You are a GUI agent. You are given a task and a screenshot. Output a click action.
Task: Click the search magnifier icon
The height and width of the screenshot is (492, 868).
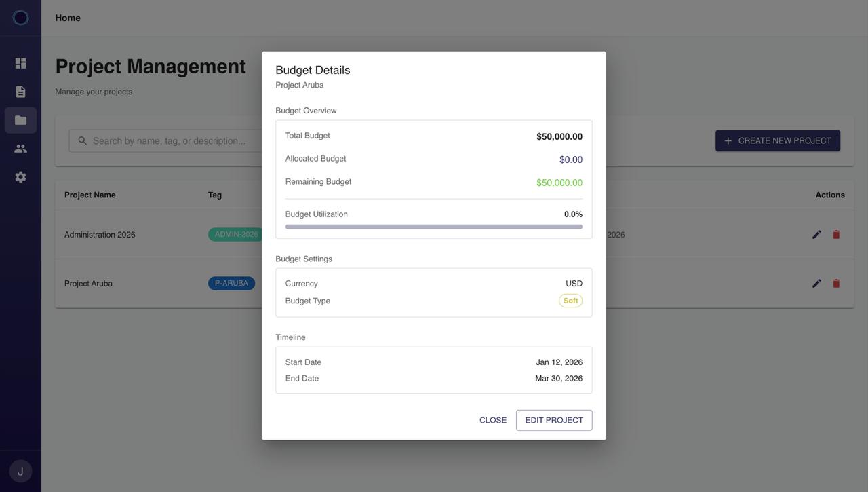tap(82, 140)
